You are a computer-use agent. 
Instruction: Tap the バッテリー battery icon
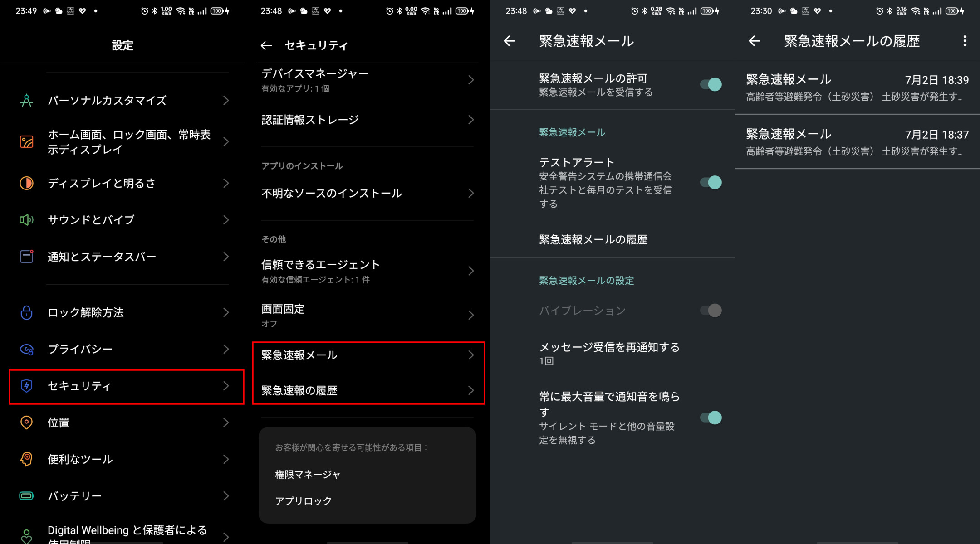coord(26,496)
